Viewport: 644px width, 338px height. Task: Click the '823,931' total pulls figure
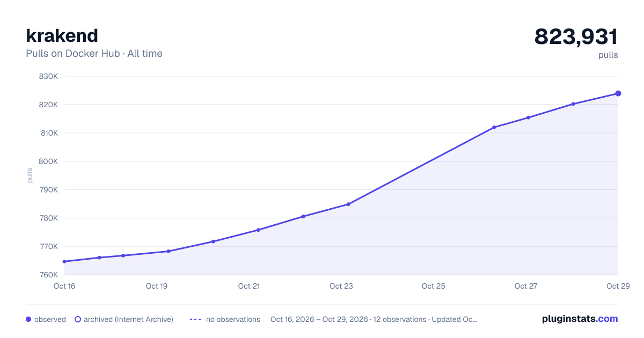click(x=576, y=36)
